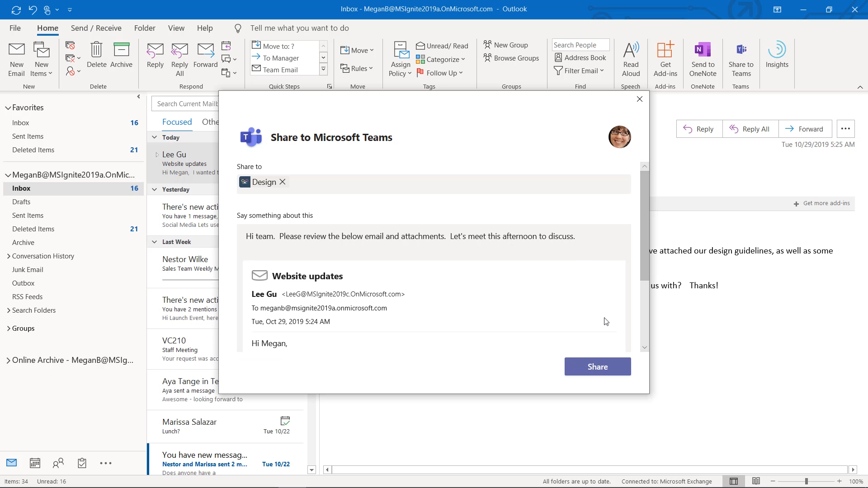Click dialog scrollbar down arrow

click(645, 347)
